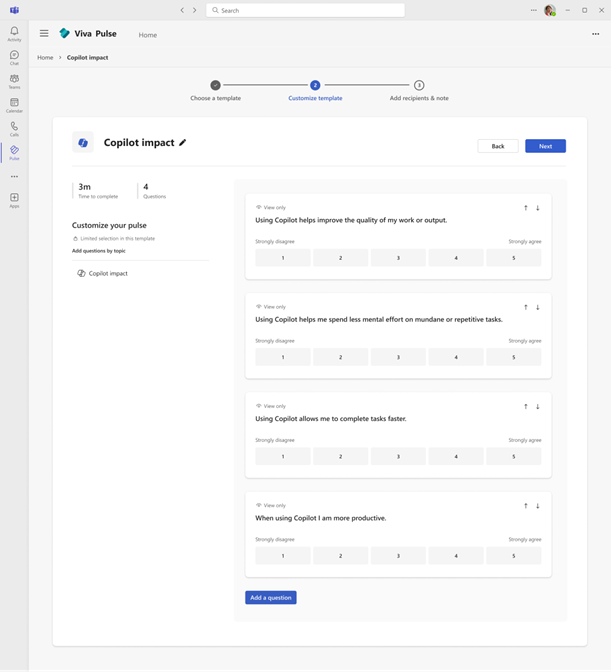The image size is (611, 672).
Task: Click the 3m Time to complete value
Action: point(84,187)
